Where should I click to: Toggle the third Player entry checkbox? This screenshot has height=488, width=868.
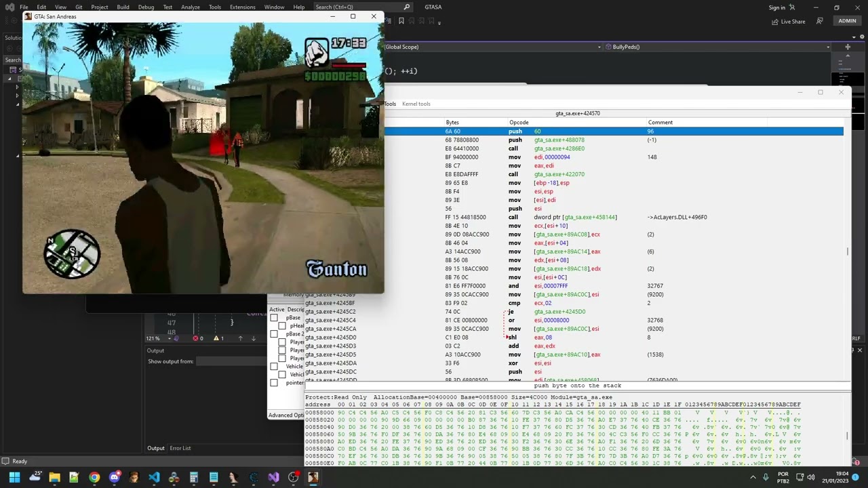click(282, 359)
